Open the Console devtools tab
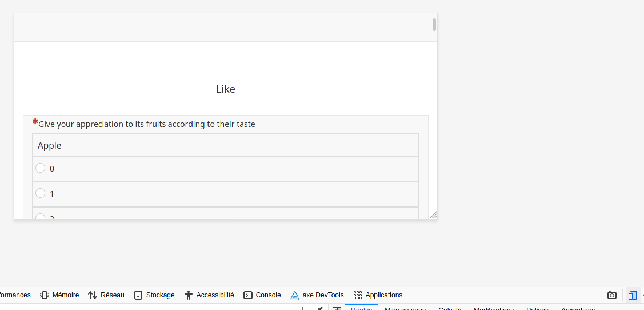 point(262,295)
